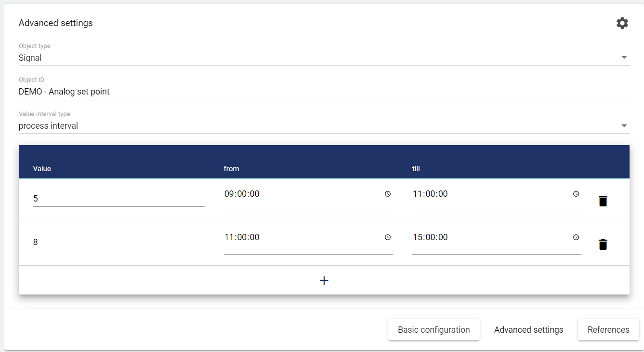Expand the Object type dropdown arrow
The width and height of the screenshot is (644, 352).
(624, 57)
